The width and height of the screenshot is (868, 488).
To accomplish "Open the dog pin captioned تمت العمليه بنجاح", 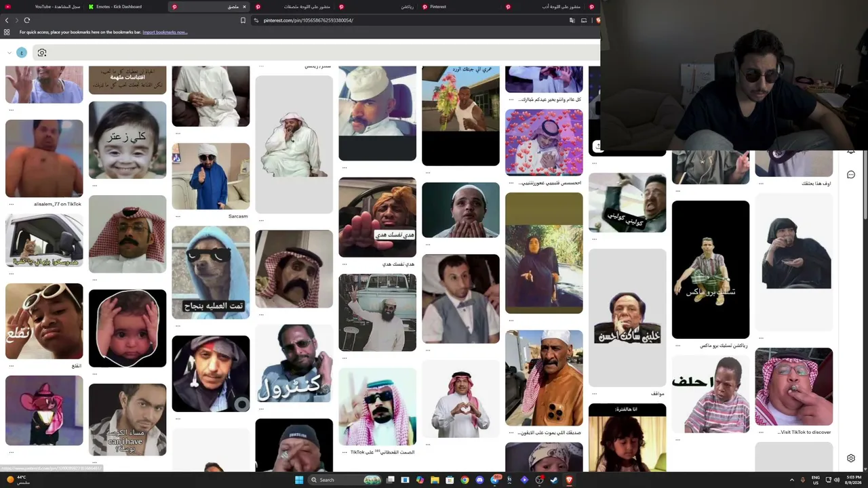I will click(x=211, y=272).
